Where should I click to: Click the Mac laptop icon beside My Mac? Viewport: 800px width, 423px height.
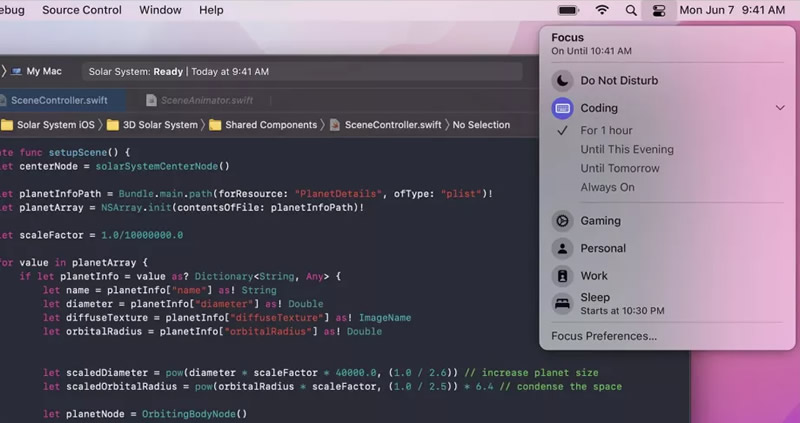pos(16,71)
